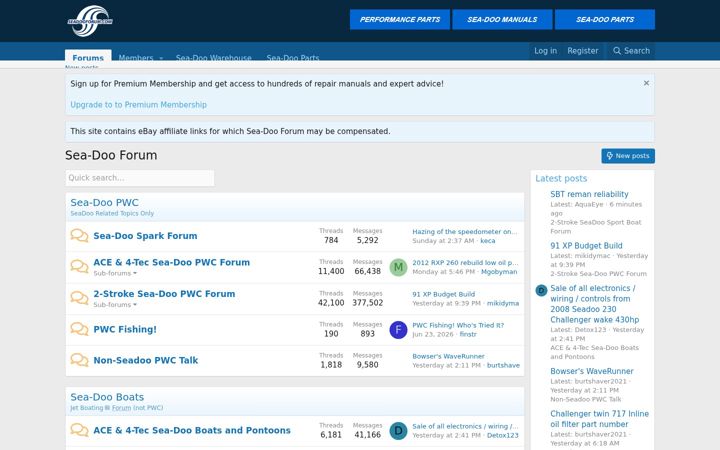Screen dimensions: 720x450
Task: Click the SEA-DOO MANUALS button
Action: pos(502,19)
